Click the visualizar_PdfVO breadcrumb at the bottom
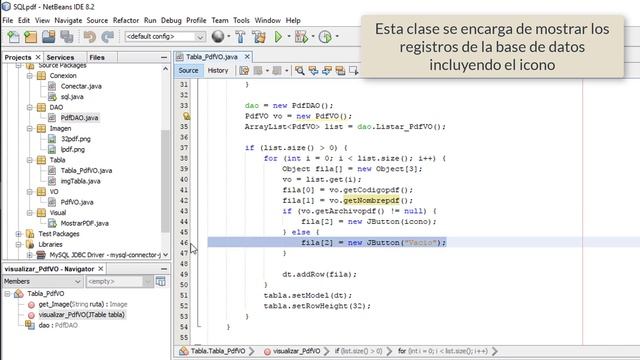 click(x=296, y=351)
